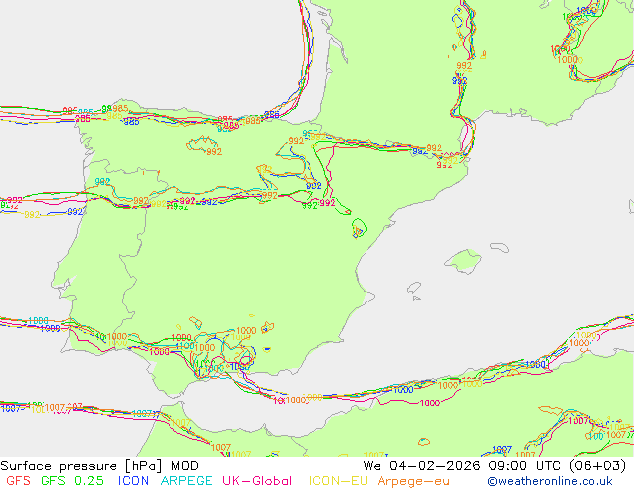This screenshot has height=490, width=634.
Task: Click the blue ICON legend label
Action: click(133, 481)
